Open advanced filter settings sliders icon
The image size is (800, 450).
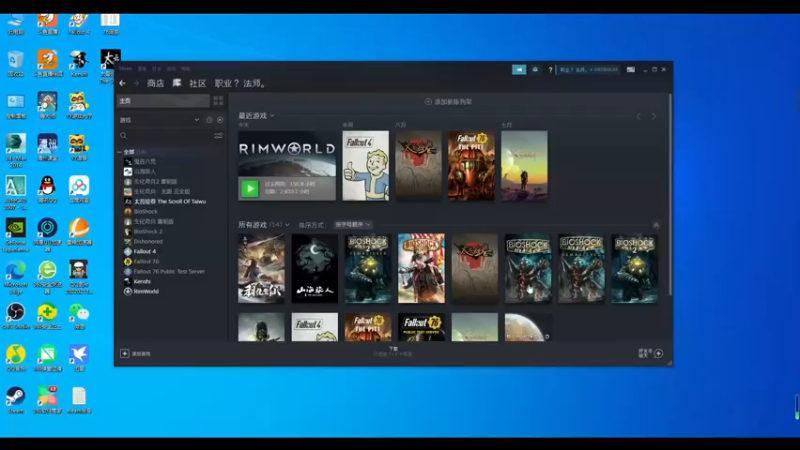(x=218, y=136)
